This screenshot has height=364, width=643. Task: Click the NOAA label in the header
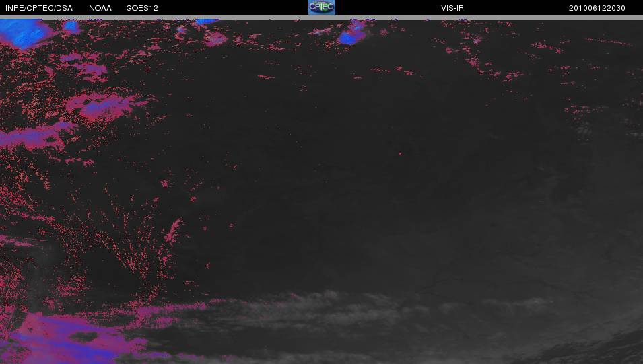tap(100, 8)
